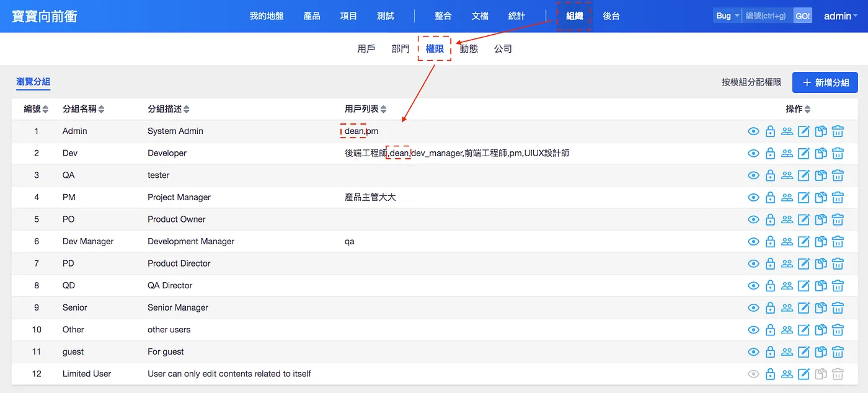
Task: View the Other group via eye icon
Action: pos(753,330)
